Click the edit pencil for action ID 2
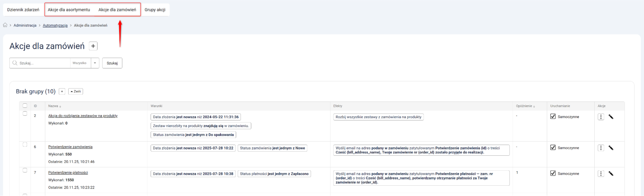The height and width of the screenshot is (196, 644). tap(611, 117)
